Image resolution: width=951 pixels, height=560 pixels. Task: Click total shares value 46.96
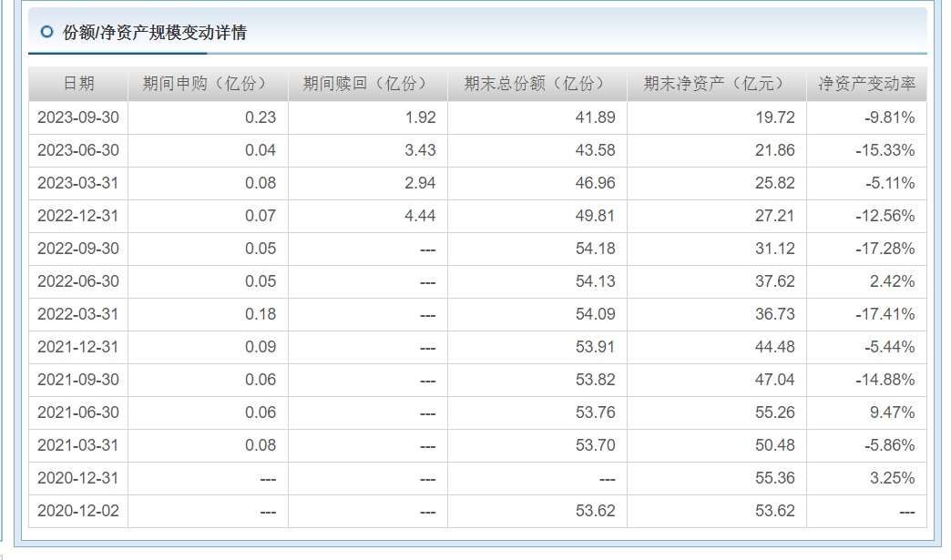[x=596, y=183]
